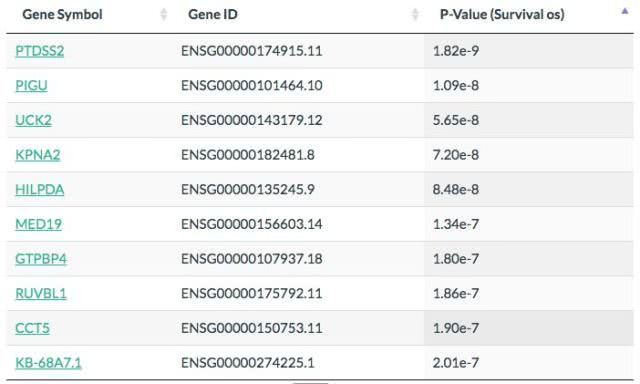Viewport: 640px width, 384px height.
Task: Open the PIGU gene link
Action: point(31,86)
